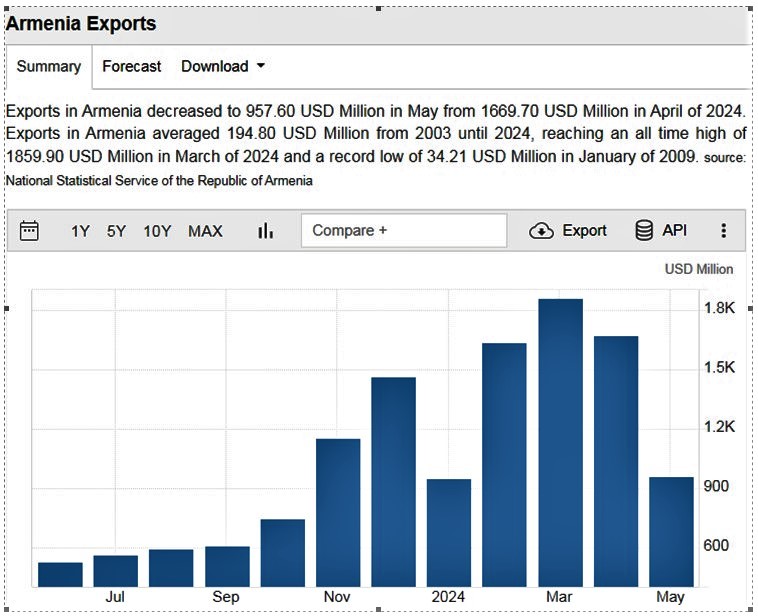Click the Download dropdown arrow
This screenshot has width=758, height=616.
pyautogui.click(x=261, y=66)
